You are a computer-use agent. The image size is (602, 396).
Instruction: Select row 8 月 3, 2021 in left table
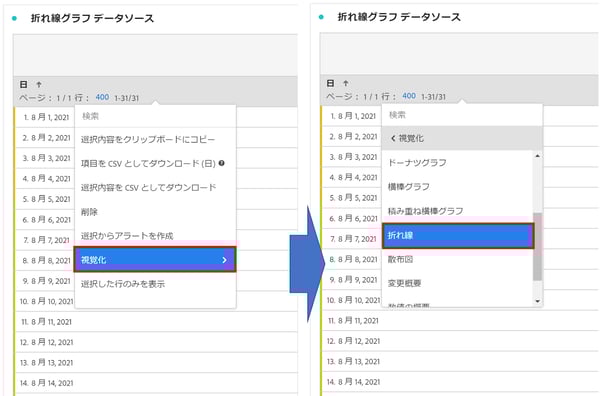point(46,158)
